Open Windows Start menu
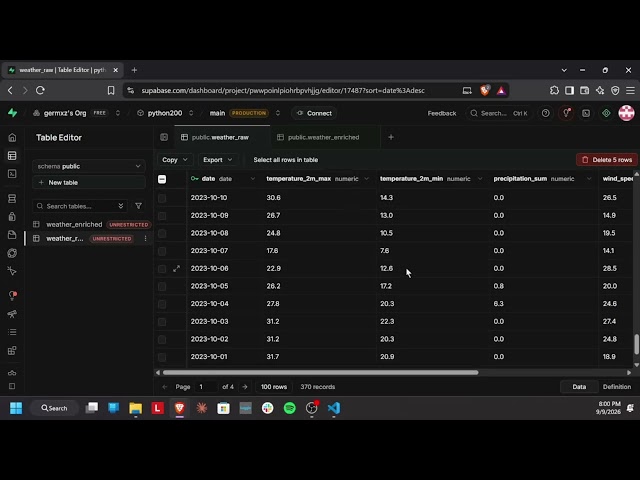Image resolution: width=640 pixels, height=480 pixels. point(16,408)
